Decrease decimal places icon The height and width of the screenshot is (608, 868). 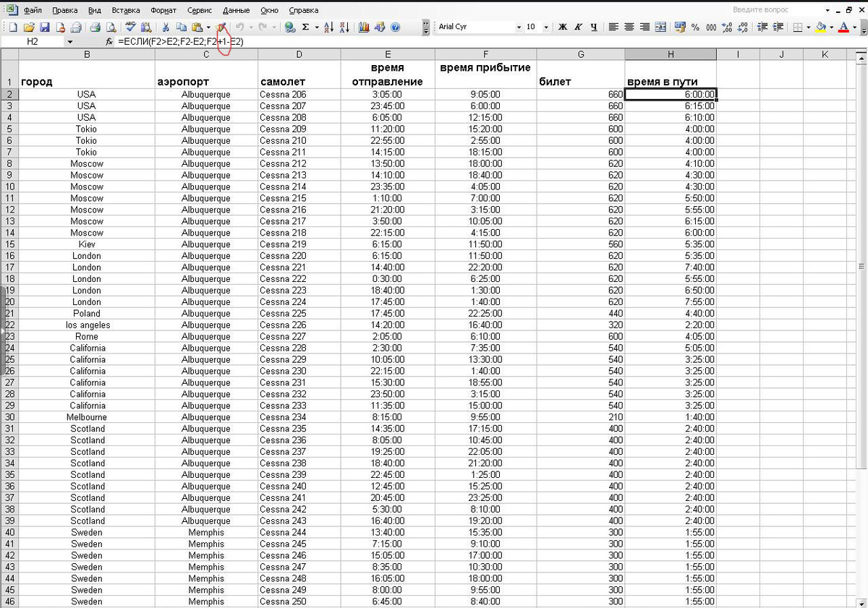[742, 27]
